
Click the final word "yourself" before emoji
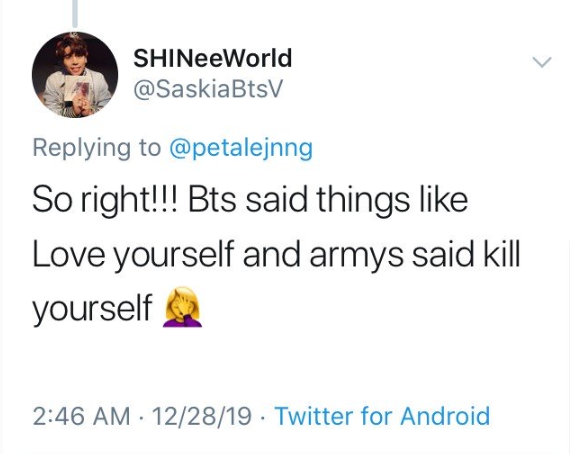tap(92, 309)
